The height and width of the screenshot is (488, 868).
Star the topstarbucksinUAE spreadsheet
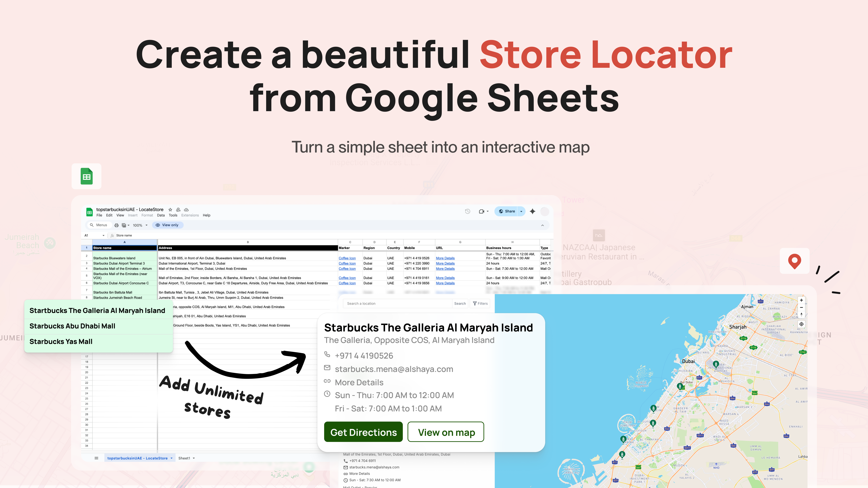[170, 209]
